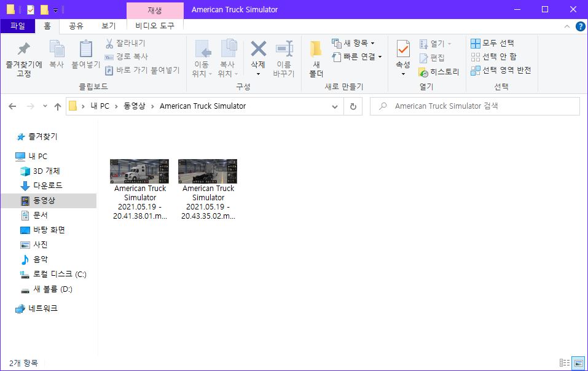Image resolution: width=588 pixels, height=371 pixels.
Task: Click the Copy (복사) ribbon icon
Action: tap(57, 49)
